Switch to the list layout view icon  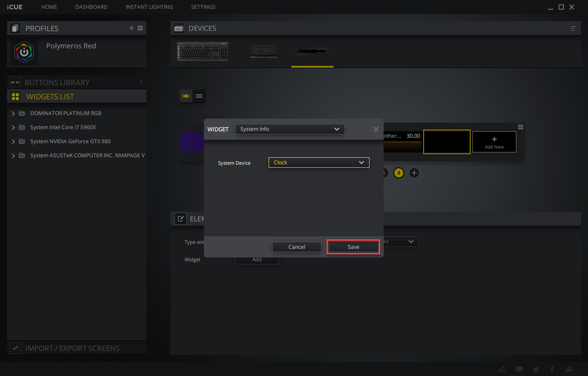pyautogui.click(x=199, y=96)
